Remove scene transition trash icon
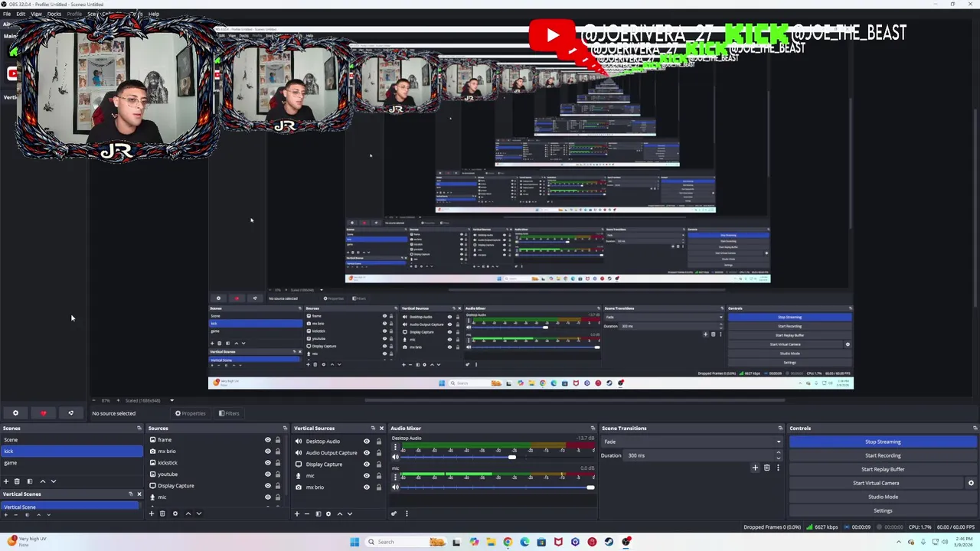980x551 pixels. coord(766,468)
